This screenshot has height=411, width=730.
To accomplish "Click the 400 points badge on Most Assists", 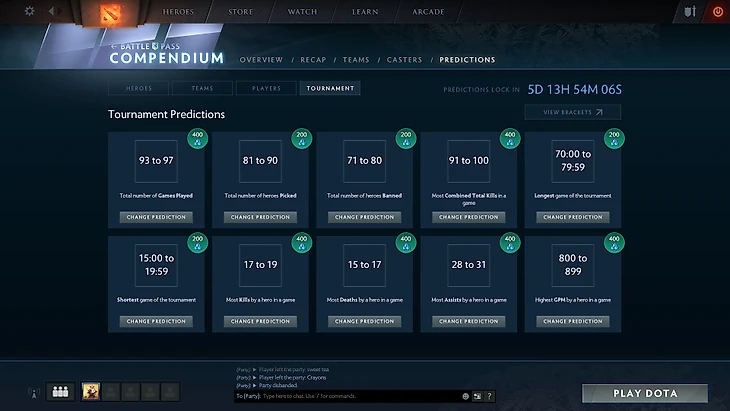I will pyautogui.click(x=510, y=243).
